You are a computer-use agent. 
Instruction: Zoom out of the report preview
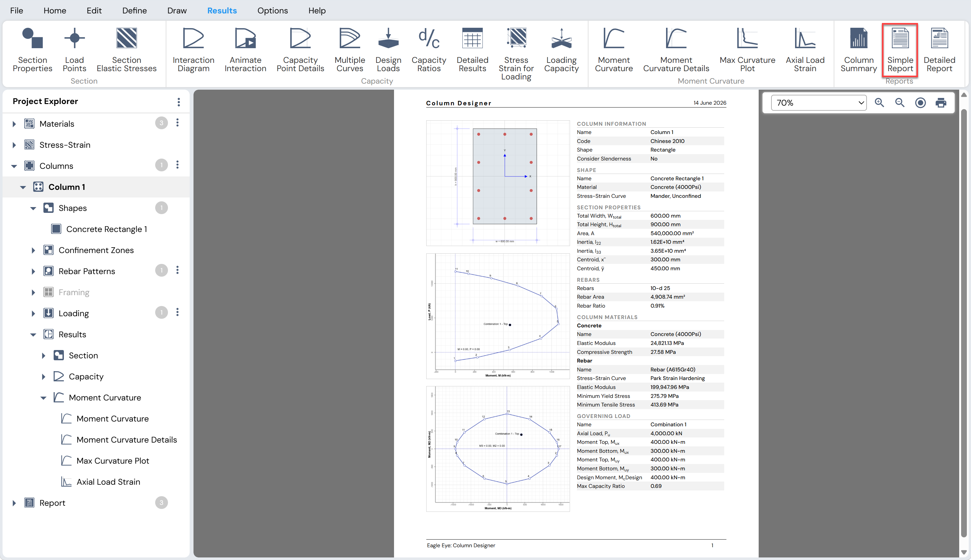pyautogui.click(x=899, y=103)
